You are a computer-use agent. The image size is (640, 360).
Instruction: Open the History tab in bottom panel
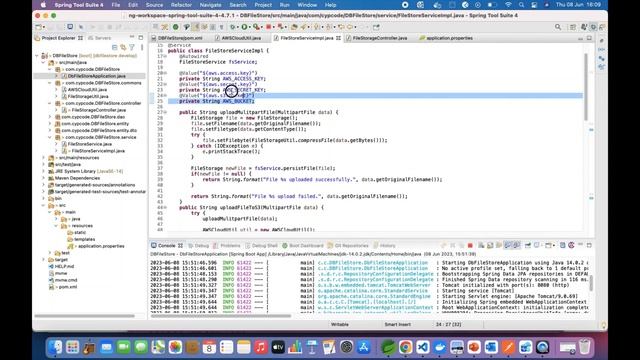pos(387,246)
